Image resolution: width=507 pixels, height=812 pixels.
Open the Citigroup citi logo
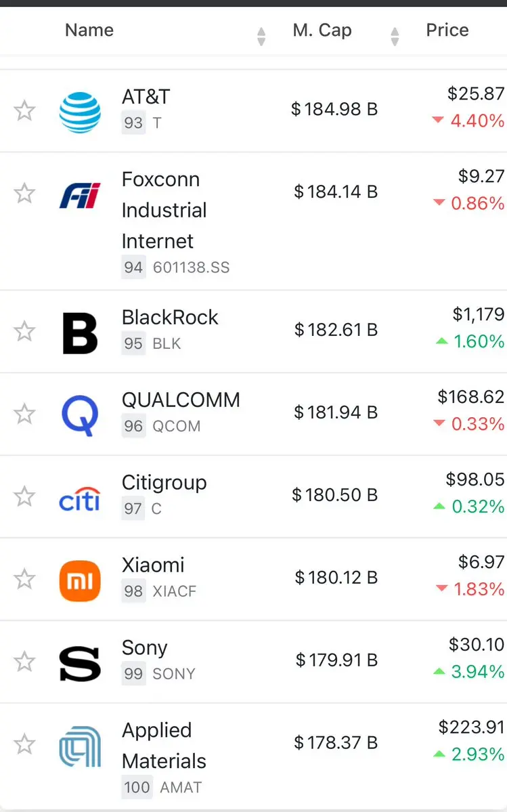[x=80, y=498]
